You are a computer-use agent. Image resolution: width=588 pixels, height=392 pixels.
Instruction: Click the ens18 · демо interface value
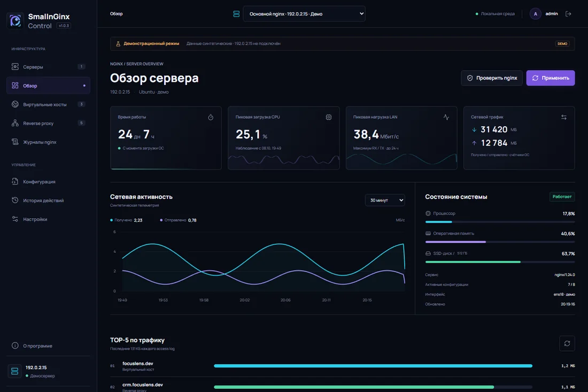pos(564,295)
